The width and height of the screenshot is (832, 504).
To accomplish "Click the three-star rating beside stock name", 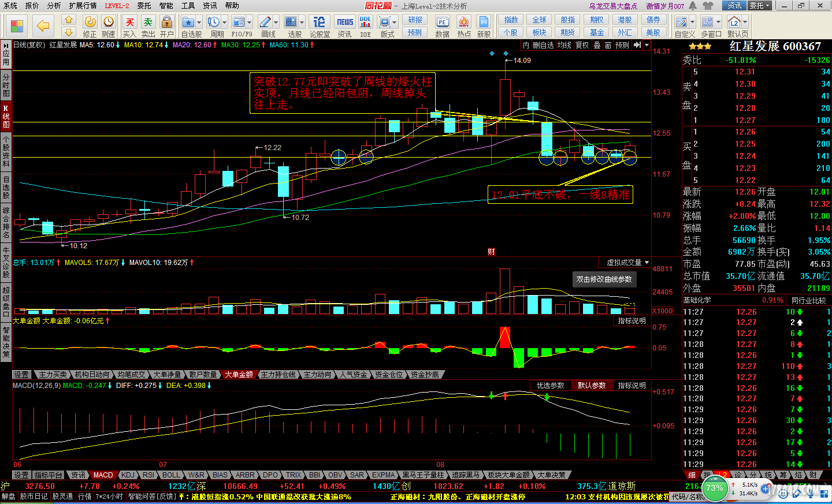I will click(x=700, y=46).
